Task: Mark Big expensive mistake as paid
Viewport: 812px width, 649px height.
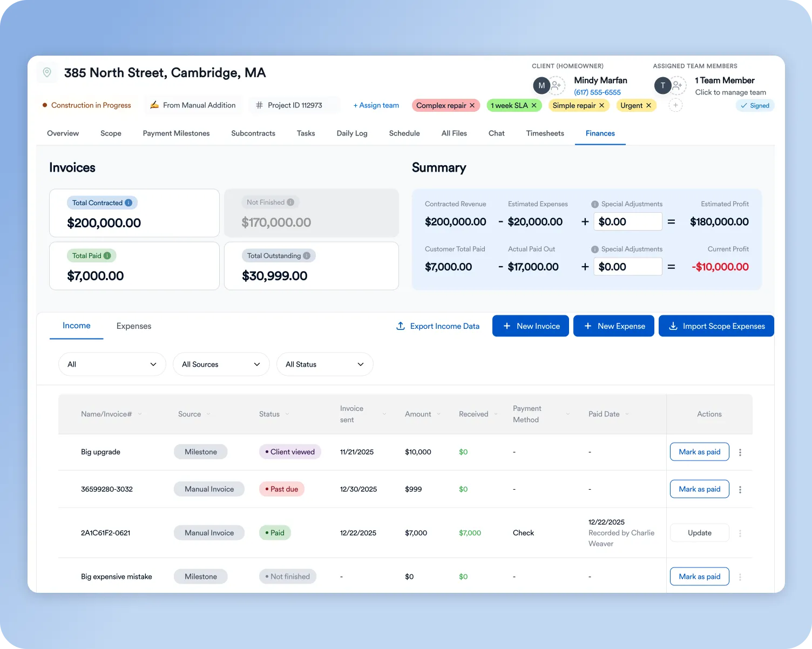Action: [700, 577]
